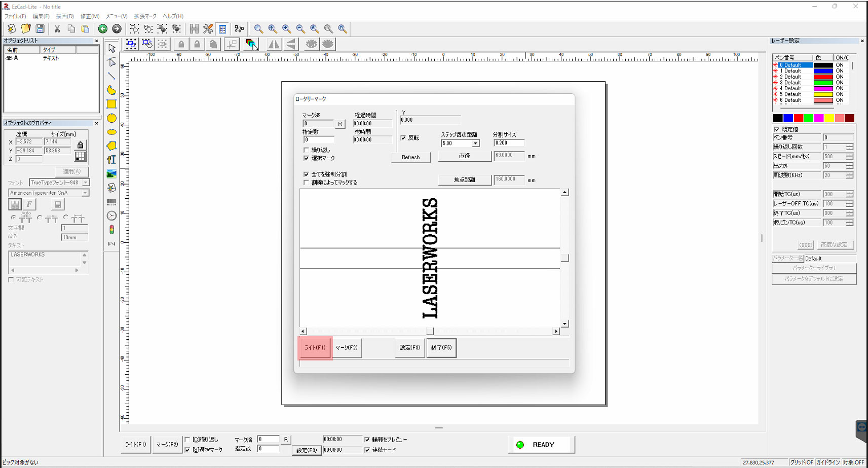
Task: Click the magnifier zoom tool icon
Action: (x=258, y=29)
